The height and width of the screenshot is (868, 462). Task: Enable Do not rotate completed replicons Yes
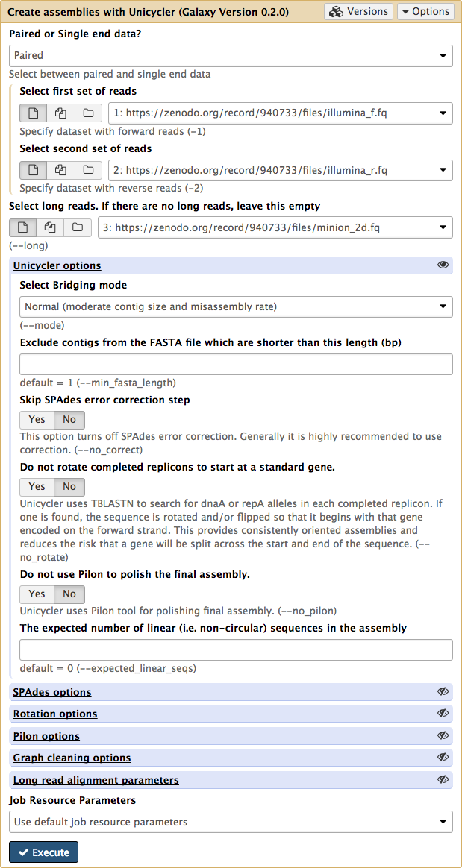click(x=37, y=487)
